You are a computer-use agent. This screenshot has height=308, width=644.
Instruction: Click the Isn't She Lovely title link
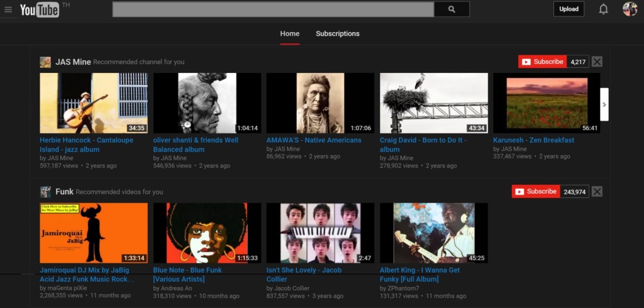[x=304, y=274]
